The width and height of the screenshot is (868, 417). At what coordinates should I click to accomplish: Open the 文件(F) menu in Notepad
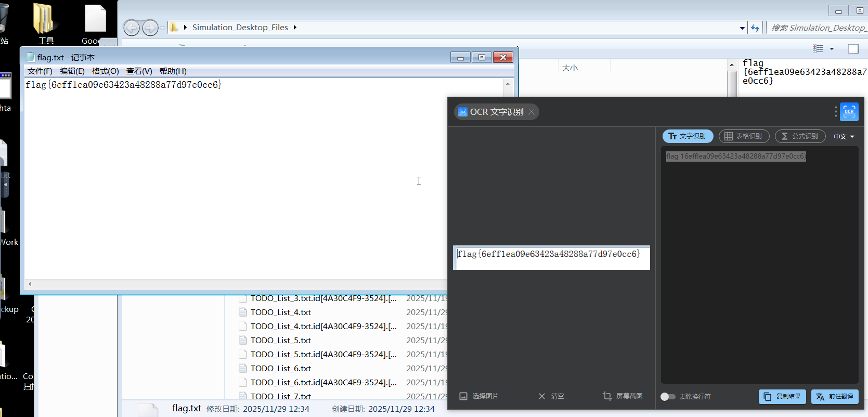[x=40, y=71]
